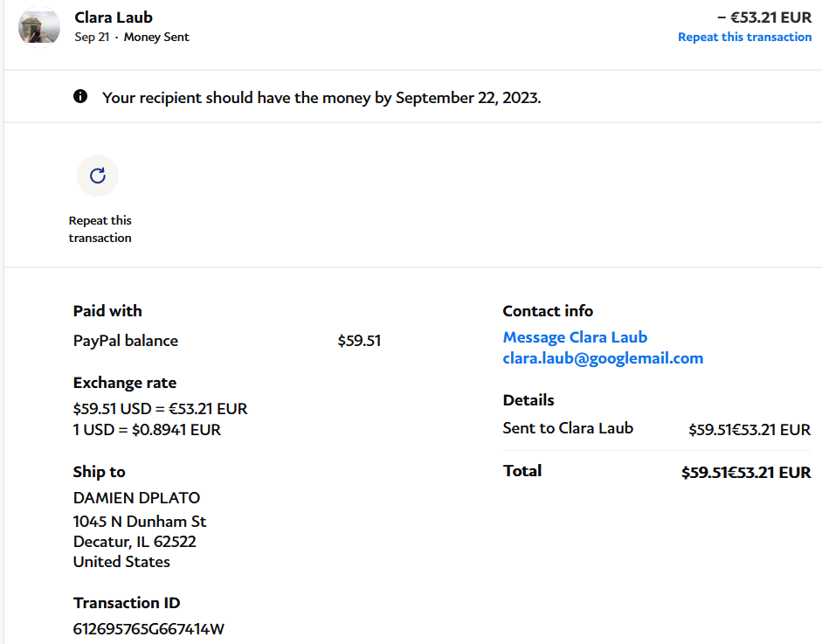Click the "Contact info" heading

coord(548,311)
